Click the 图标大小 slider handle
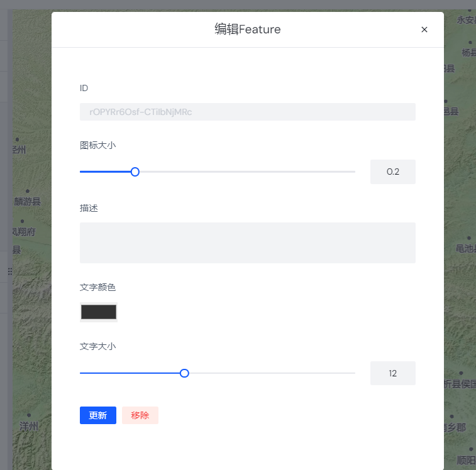 coord(135,172)
